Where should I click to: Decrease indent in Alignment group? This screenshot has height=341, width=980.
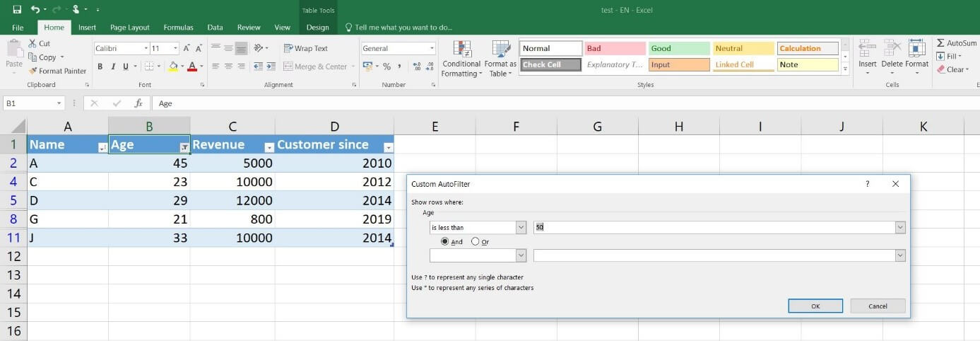tap(258, 67)
